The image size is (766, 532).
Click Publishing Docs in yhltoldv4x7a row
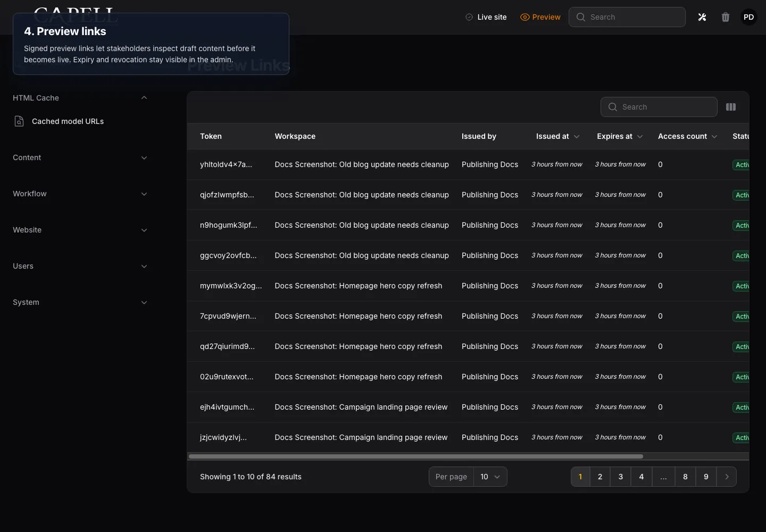tap(490, 164)
